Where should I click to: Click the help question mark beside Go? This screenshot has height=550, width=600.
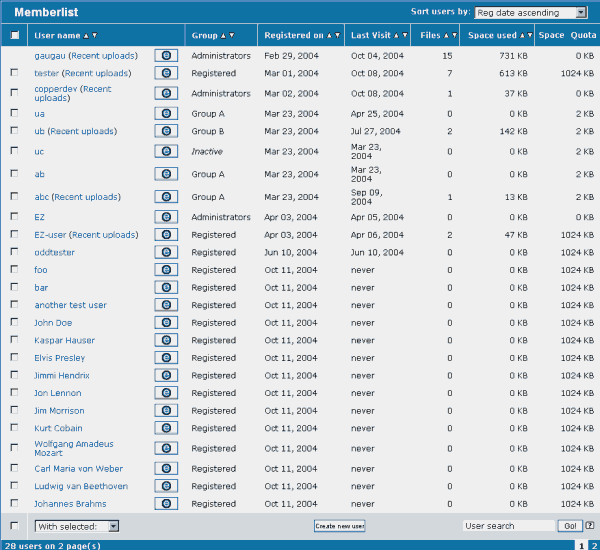click(x=590, y=525)
